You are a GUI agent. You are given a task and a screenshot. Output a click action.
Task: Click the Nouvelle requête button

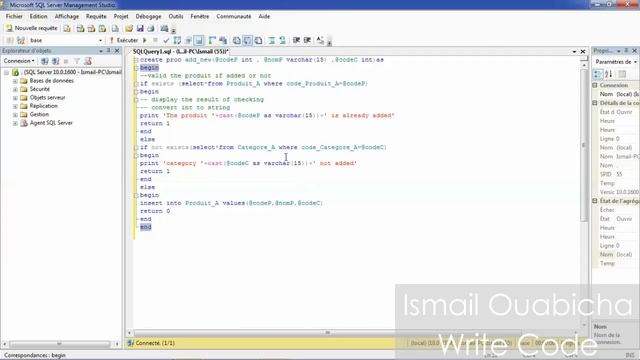[32, 28]
